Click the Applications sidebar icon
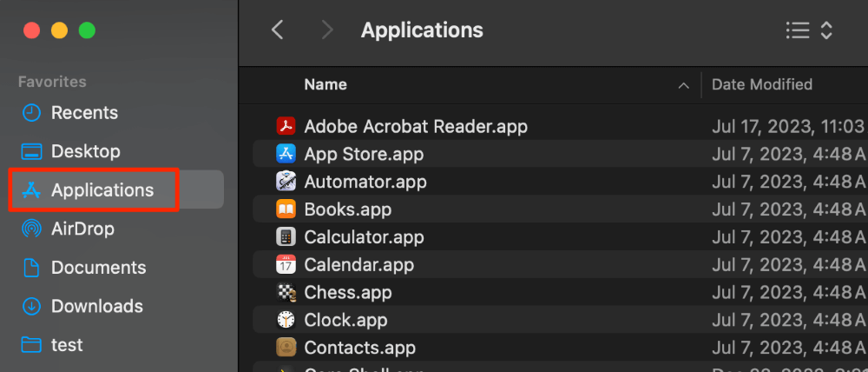 [31, 189]
